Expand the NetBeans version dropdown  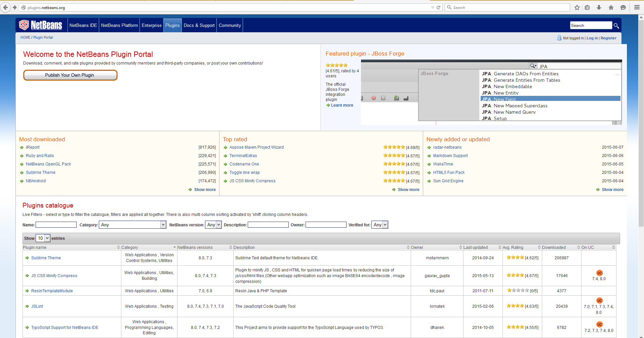coord(213,225)
